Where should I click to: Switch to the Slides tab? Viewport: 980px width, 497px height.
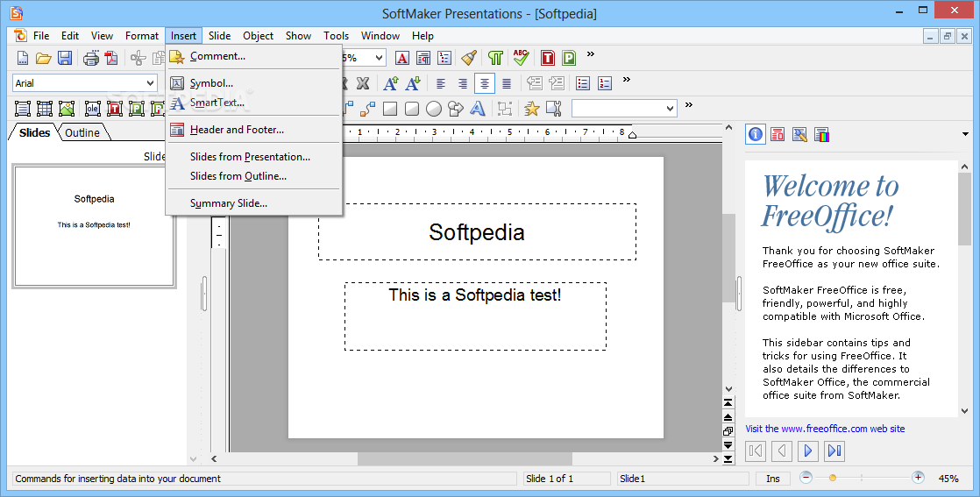pos(34,132)
